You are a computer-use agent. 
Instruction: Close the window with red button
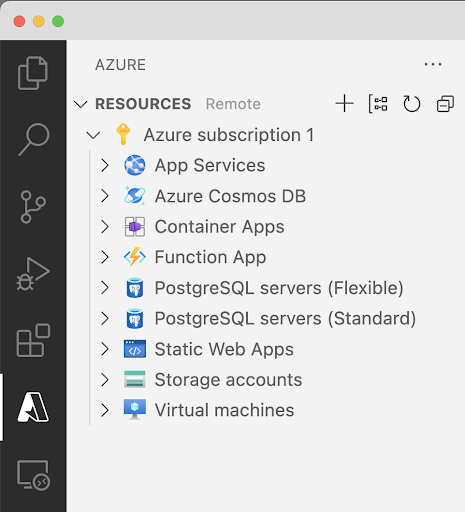point(19,21)
